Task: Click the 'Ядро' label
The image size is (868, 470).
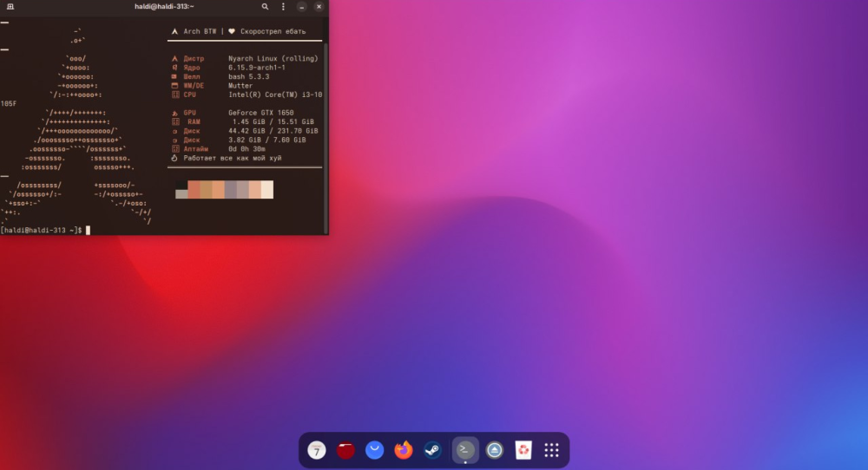Action: (x=192, y=68)
